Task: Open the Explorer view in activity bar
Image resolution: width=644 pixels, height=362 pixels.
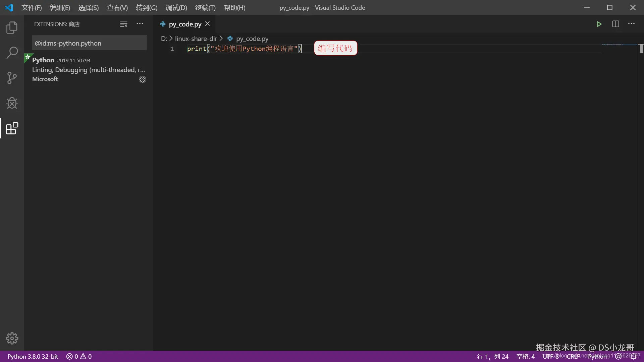Action: click(12, 27)
